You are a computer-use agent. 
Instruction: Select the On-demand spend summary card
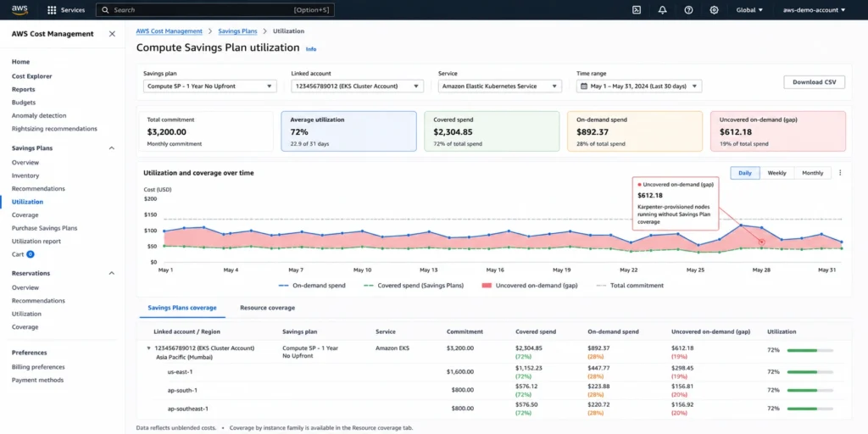coord(635,131)
